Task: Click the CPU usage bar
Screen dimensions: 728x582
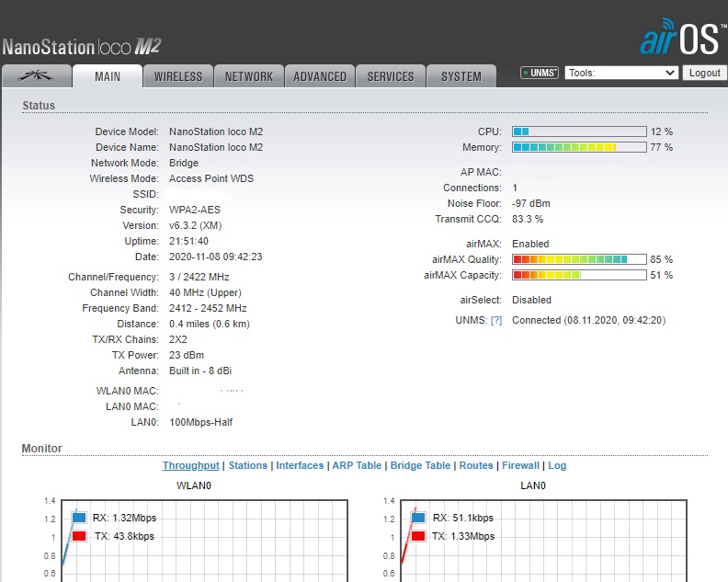Action: (x=579, y=131)
